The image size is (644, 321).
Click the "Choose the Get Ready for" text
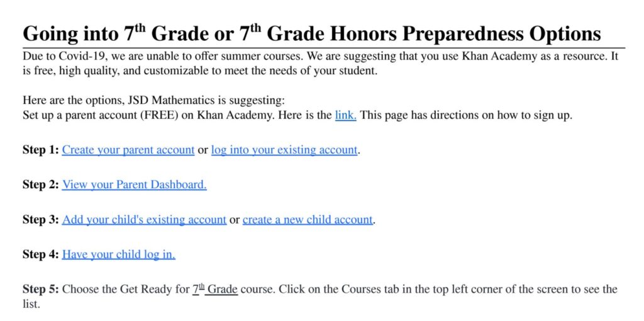tap(126, 290)
